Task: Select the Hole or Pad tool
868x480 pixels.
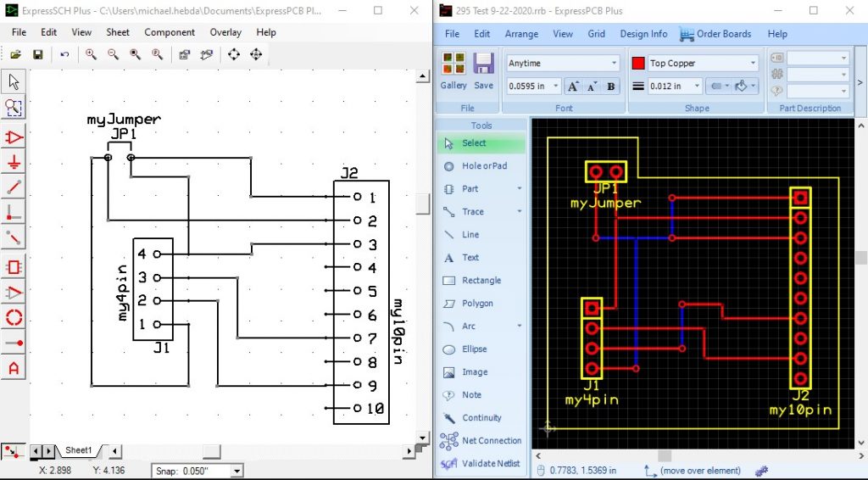Action: (x=483, y=166)
